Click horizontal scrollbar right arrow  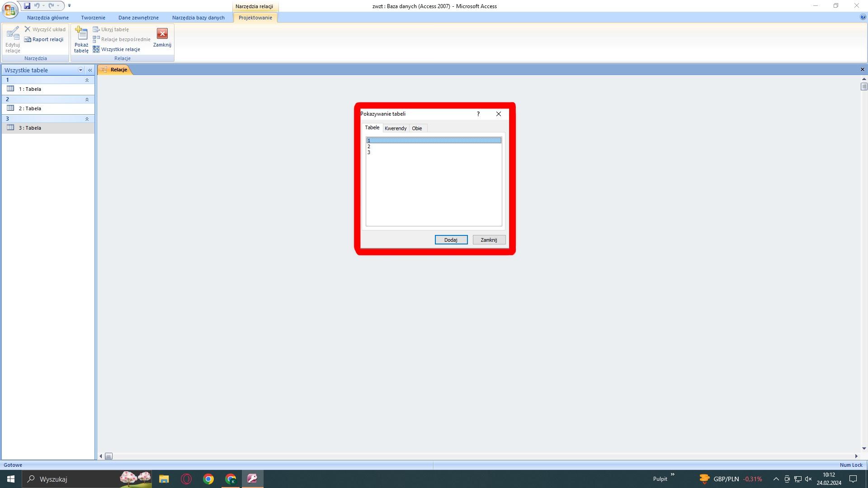(856, 456)
